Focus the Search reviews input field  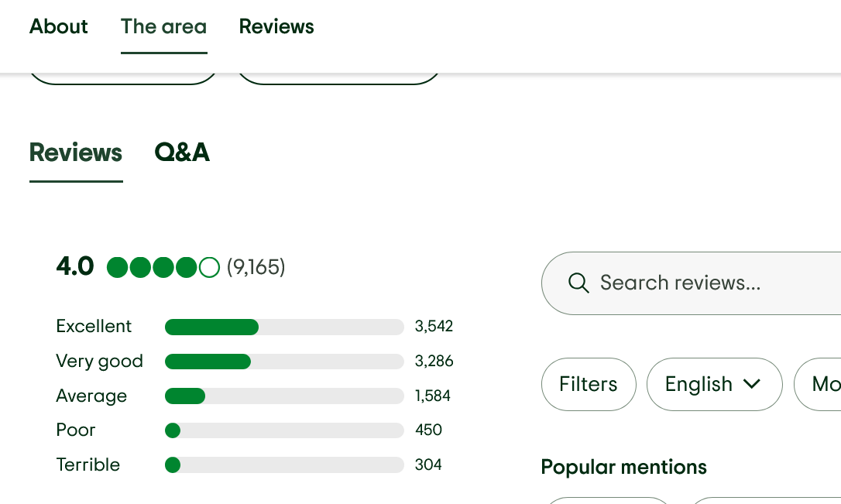tap(692, 283)
